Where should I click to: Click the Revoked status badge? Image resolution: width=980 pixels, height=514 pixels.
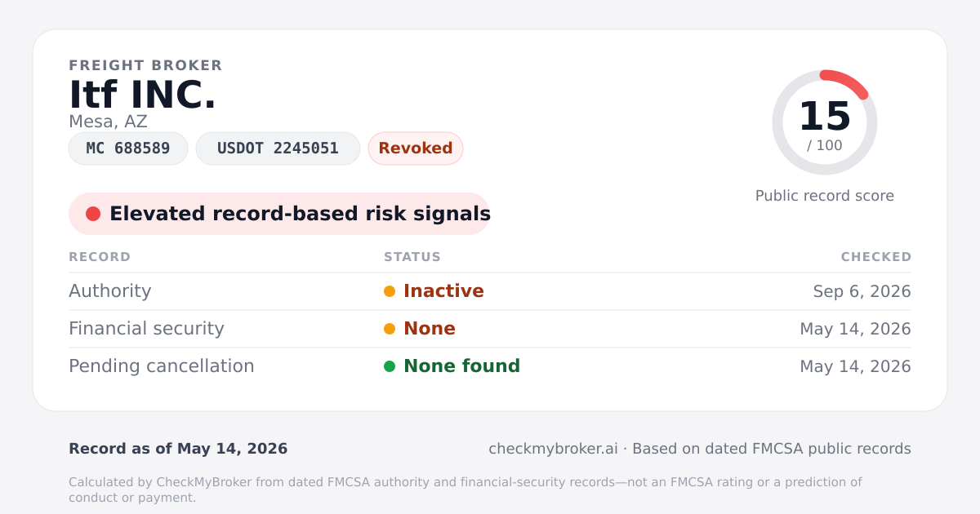[x=416, y=148]
